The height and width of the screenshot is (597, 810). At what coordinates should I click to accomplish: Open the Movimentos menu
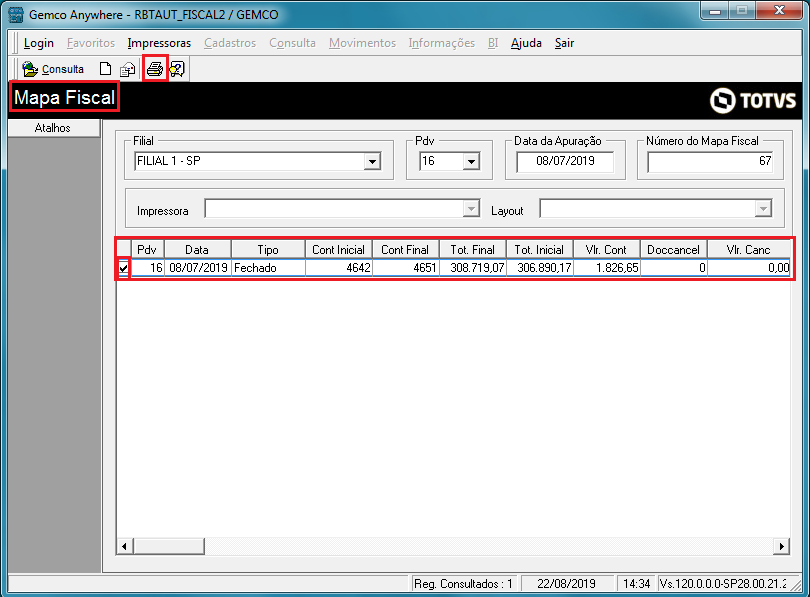coord(362,43)
